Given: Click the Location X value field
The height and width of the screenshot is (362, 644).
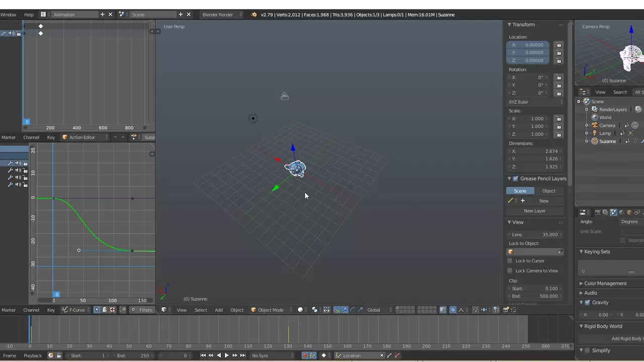Looking at the screenshot, I should [x=528, y=45].
